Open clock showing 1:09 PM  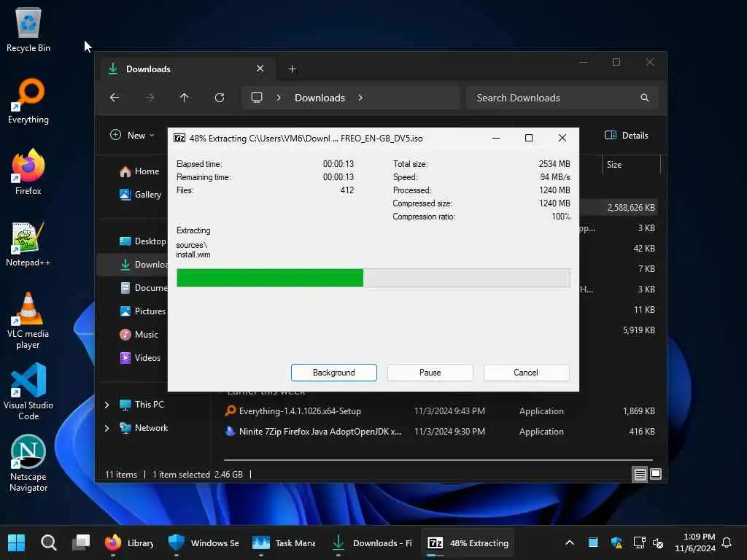pyautogui.click(x=695, y=542)
